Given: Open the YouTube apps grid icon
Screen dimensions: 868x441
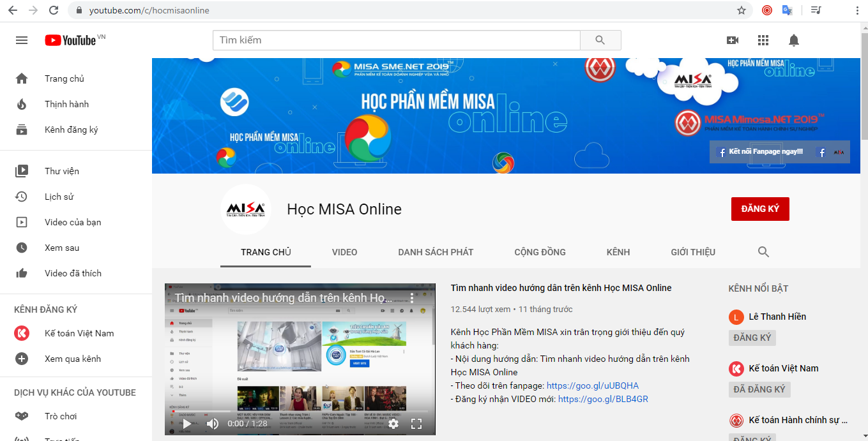Looking at the screenshot, I should tap(763, 40).
